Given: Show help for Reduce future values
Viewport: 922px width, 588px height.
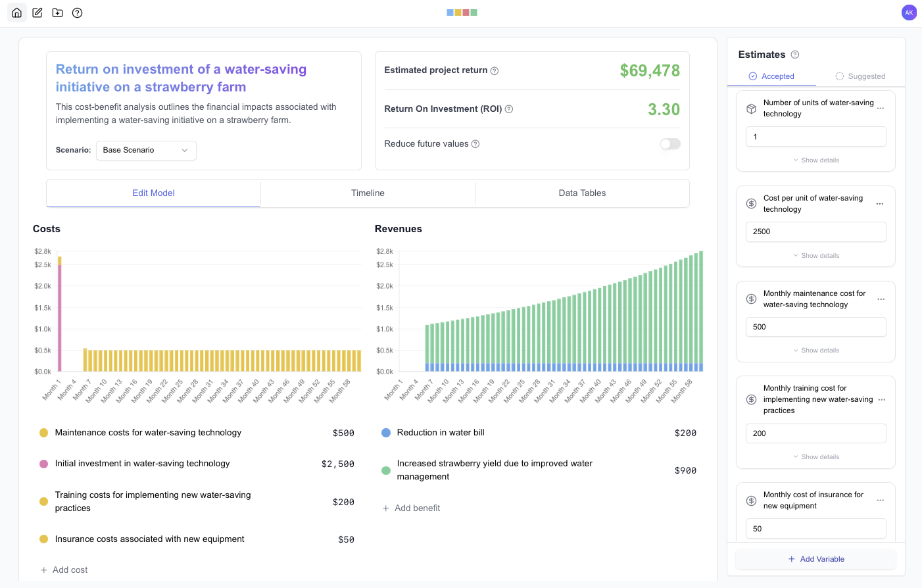Looking at the screenshot, I should (475, 144).
